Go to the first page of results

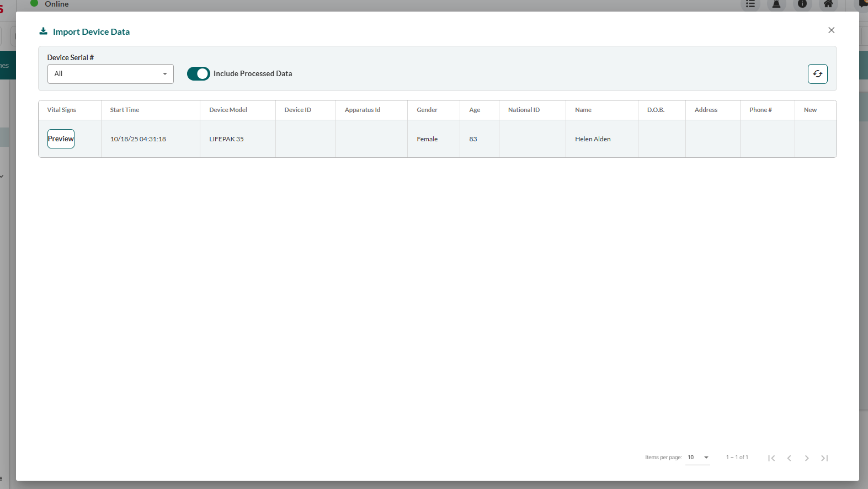pyautogui.click(x=771, y=458)
